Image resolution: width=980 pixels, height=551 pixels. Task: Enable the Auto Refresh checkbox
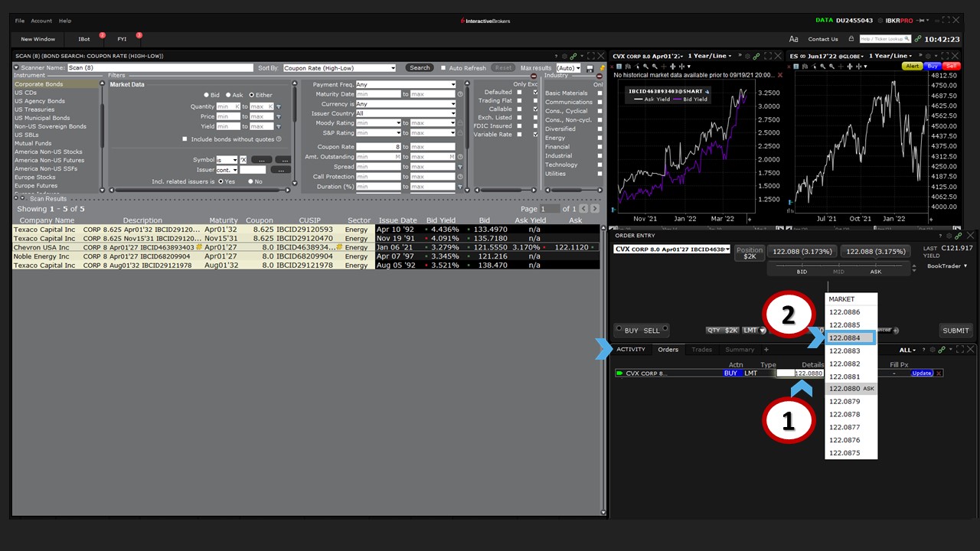[x=443, y=68]
